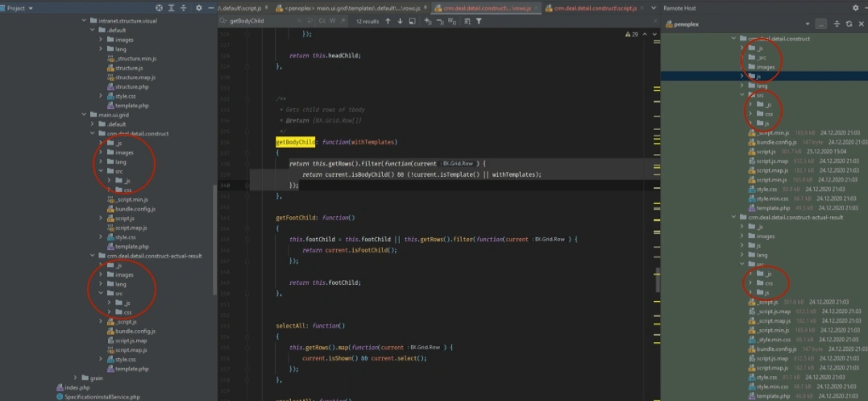The height and width of the screenshot is (401, 868).
Task: Open penoplex server dropdown arrow in Remote Host
Action: (x=808, y=24)
